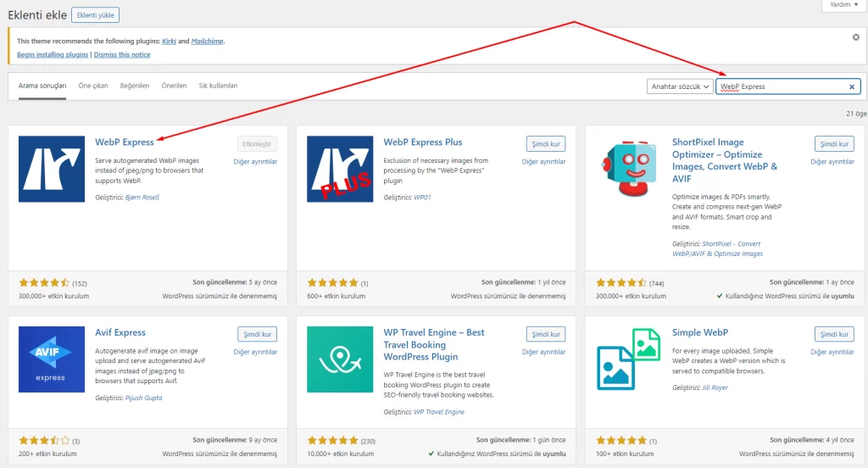Open Diğer ayrıntılar for Simple WebP

coord(832,352)
